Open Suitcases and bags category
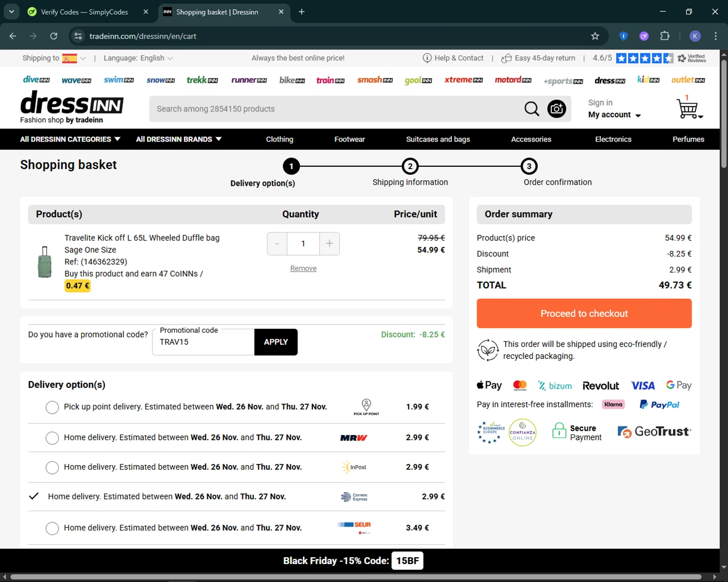 [x=438, y=139]
